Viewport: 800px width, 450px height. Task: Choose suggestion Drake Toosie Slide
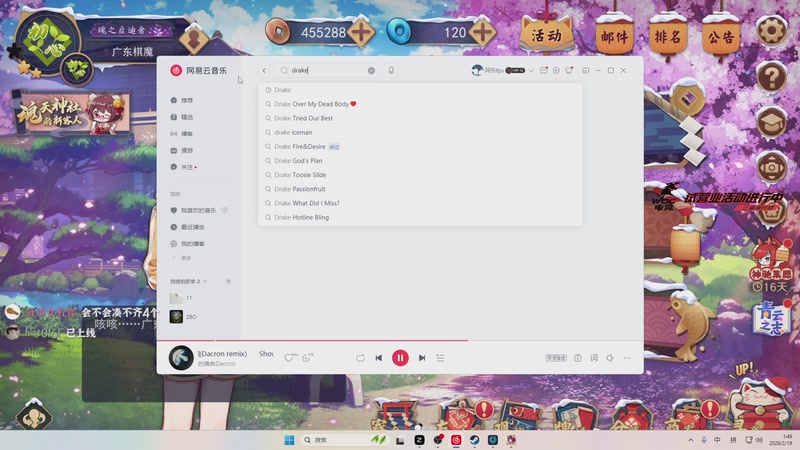(x=420, y=174)
